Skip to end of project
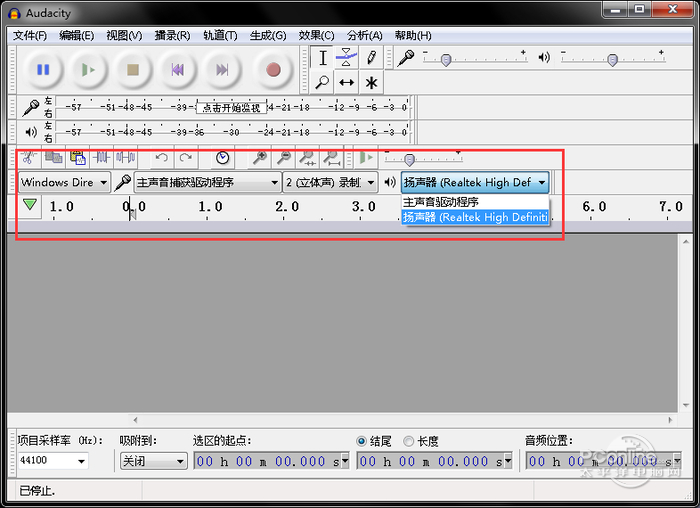Screen dimensions: 700x508 tap(222, 70)
